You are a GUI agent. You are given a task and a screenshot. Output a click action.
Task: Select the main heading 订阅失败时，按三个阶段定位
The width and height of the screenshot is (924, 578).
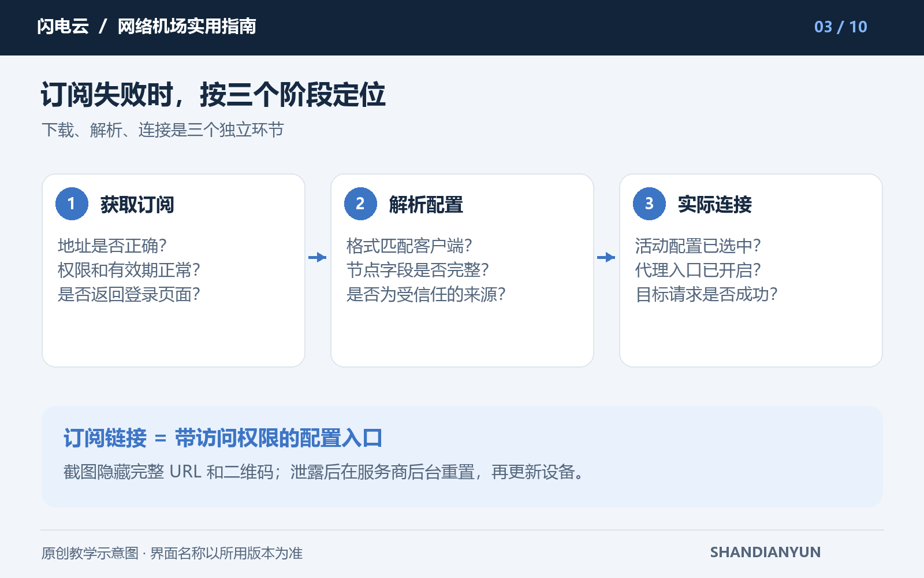(x=213, y=94)
